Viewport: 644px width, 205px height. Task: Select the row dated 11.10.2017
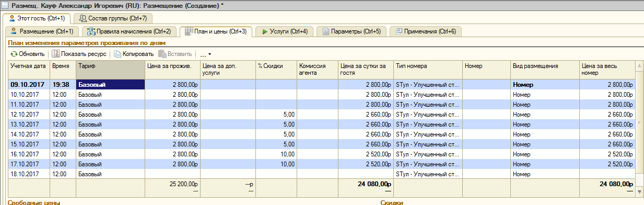click(322, 105)
